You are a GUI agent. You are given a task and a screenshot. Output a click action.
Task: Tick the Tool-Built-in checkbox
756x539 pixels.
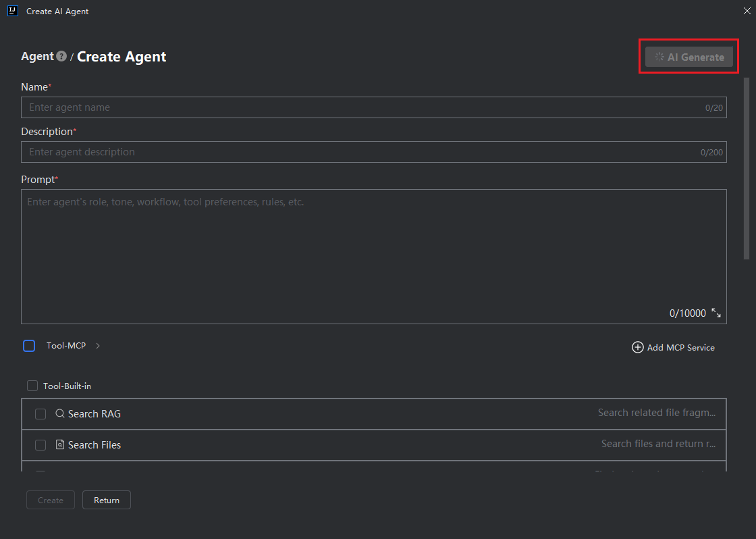pos(32,386)
